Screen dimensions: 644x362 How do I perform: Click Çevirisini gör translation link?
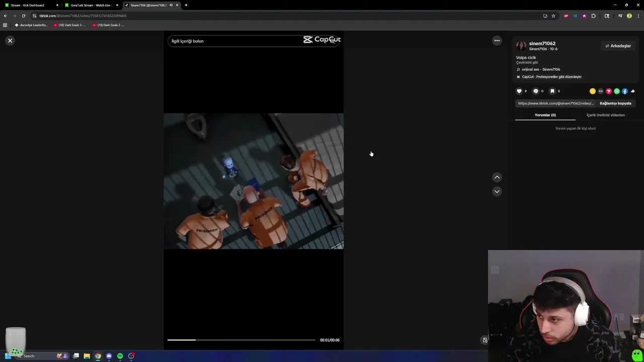click(527, 62)
